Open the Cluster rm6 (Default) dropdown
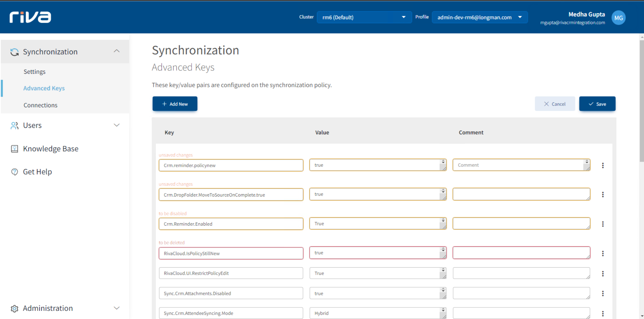Viewport: 644px width, 319px height. tap(364, 17)
